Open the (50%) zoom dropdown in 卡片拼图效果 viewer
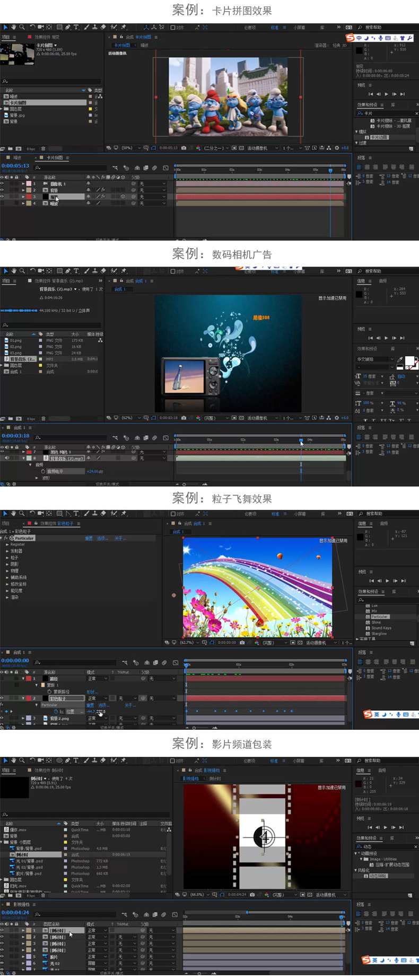This screenshot has width=419, height=980. (x=131, y=148)
